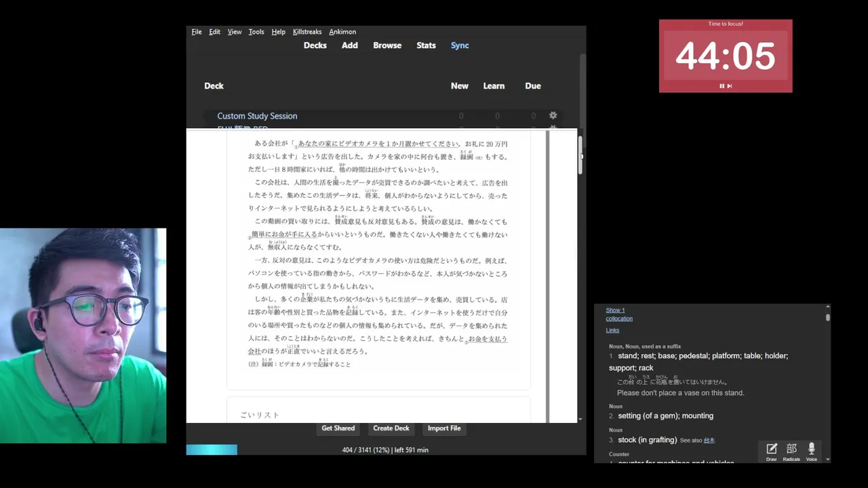Screen dimensions: 868x488
Task: Click the 44:05 timer display
Action: (725, 56)
